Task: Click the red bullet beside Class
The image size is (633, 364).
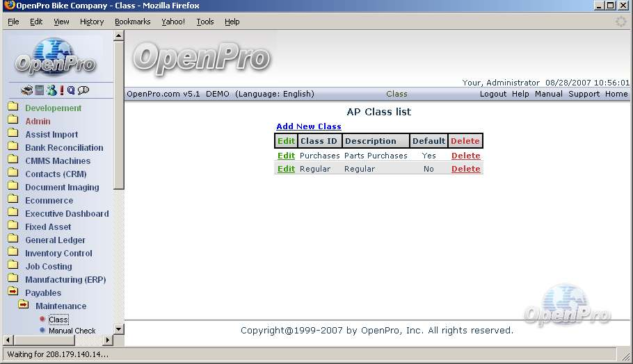Action: pos(42,319)
